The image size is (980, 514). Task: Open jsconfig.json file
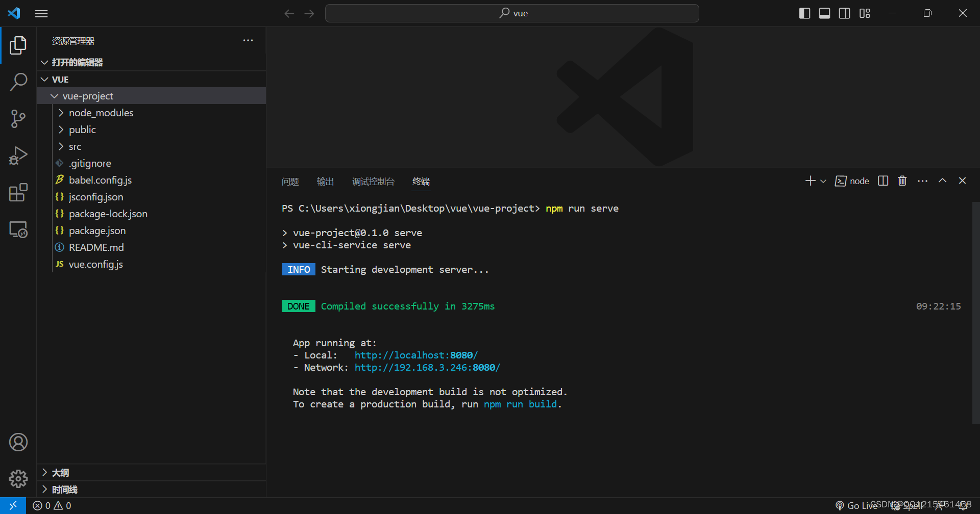152,197
